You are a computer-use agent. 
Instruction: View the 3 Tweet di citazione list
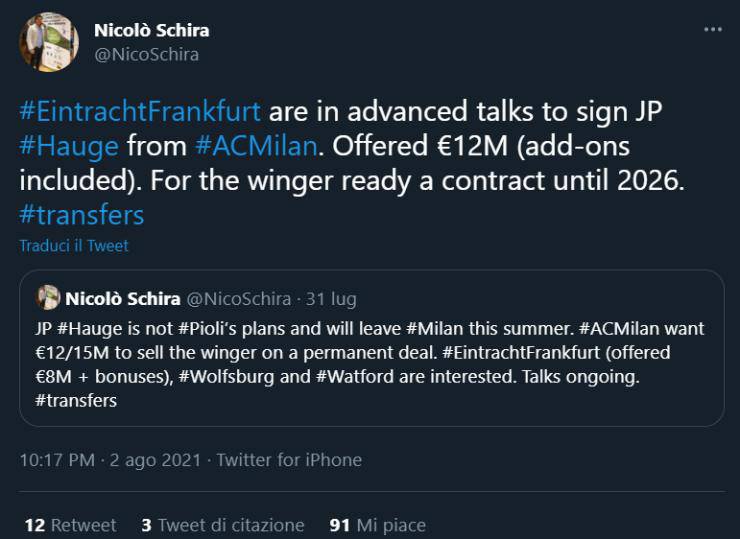click(x=223, y=525)
